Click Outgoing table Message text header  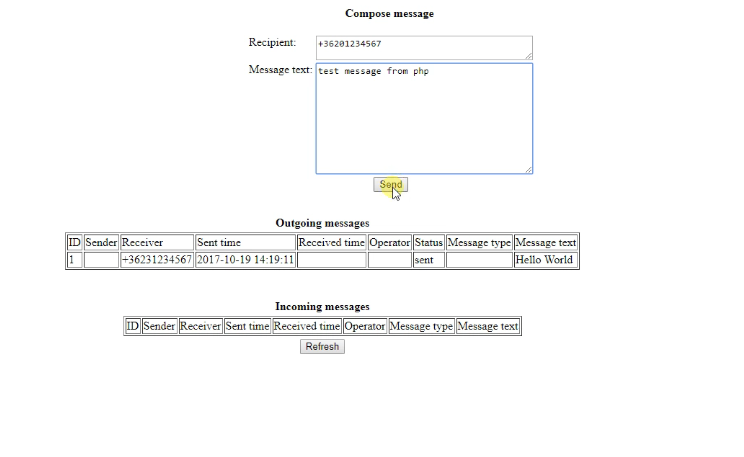click(x=546, y=242)
